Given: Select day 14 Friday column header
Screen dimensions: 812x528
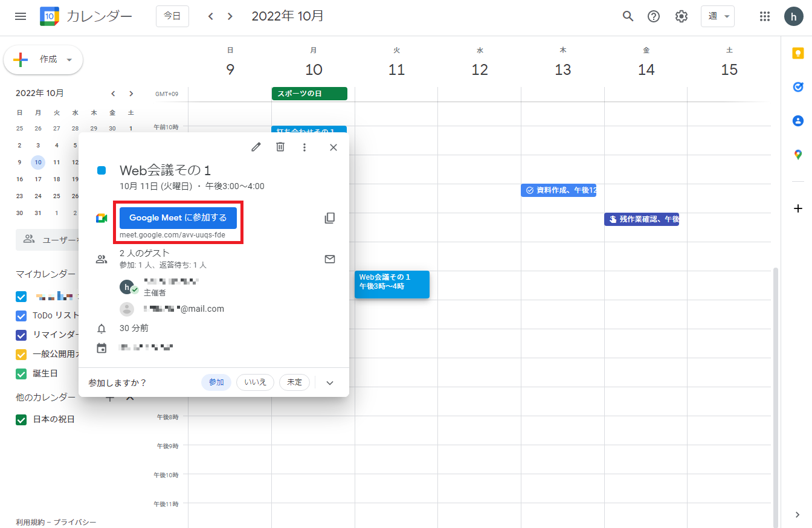Looking at the screenshot, I should pyautogui.click(x=646, y=69).
